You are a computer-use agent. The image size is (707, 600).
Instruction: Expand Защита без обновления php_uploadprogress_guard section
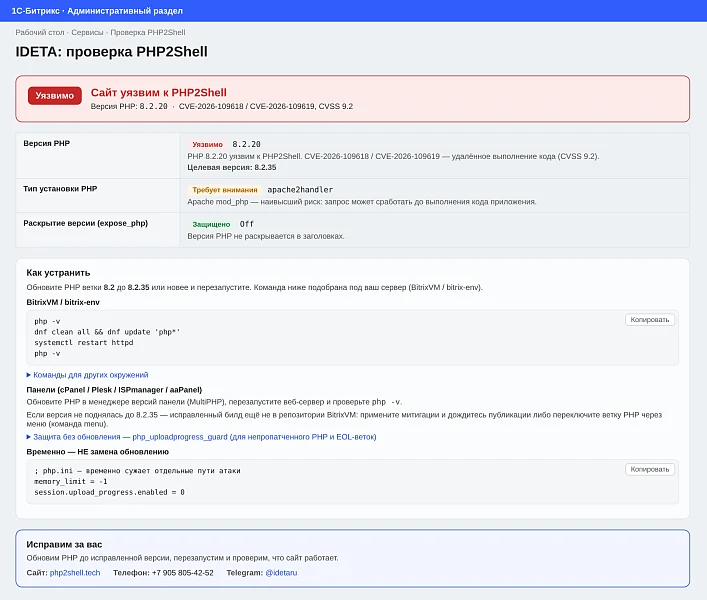(x=202, y=437)
